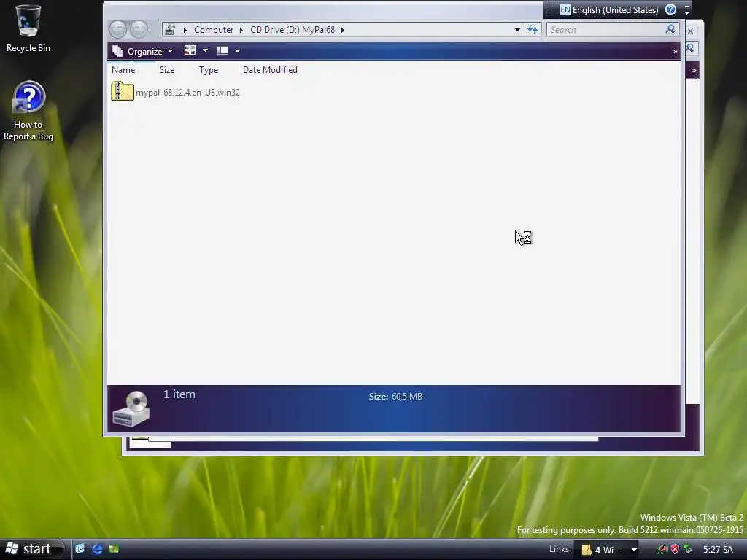The height and width of the screenshot is (560, 747).
Task: Refresh the folder with the refresh icon
Action: 533,30
